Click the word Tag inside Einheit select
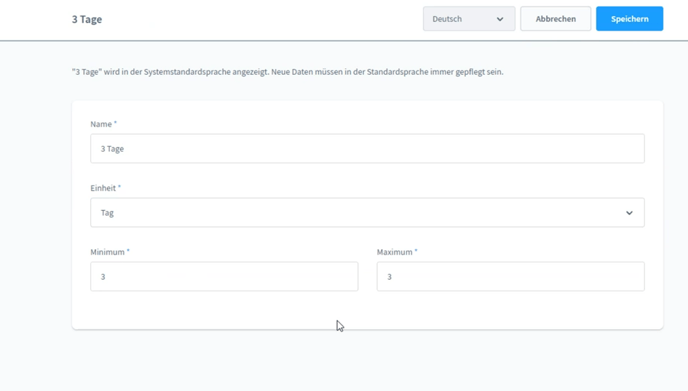Image resolution: width=688 pixels, height=391 pixels. 107,213
